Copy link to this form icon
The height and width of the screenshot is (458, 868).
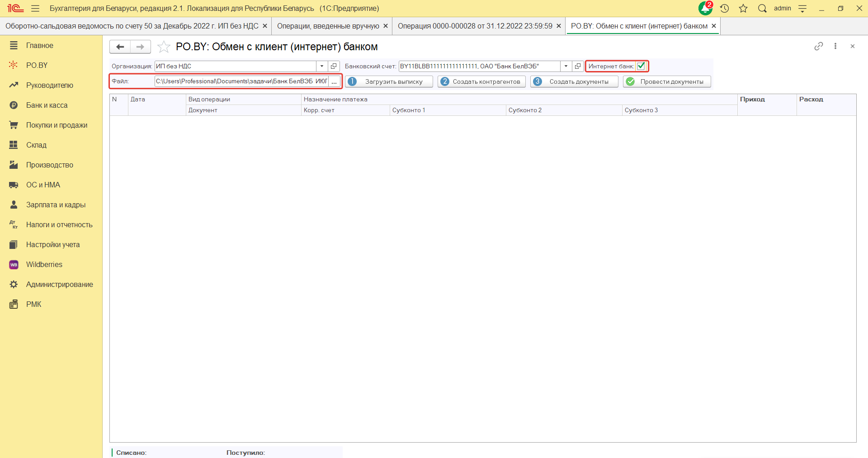pos(819,46)
